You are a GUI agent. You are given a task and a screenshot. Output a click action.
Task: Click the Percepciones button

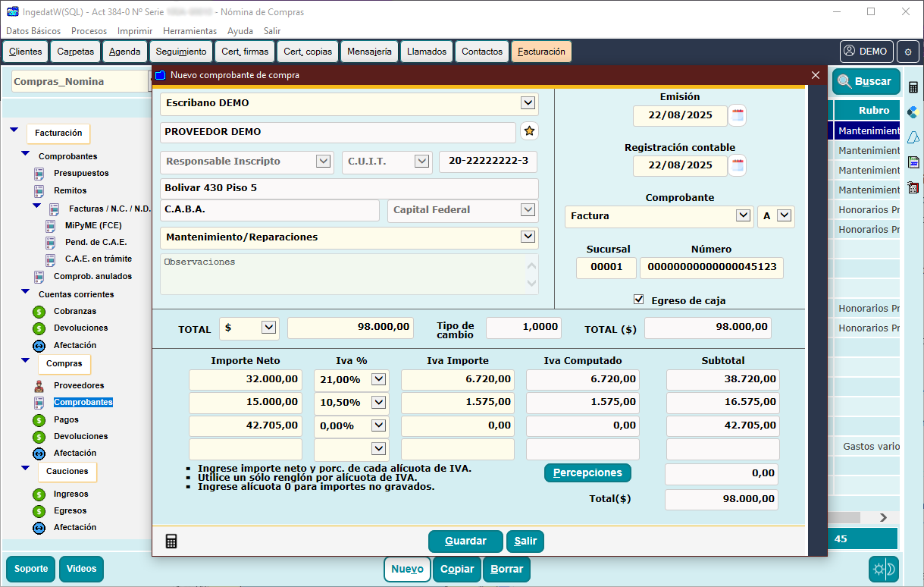(587, 472)
